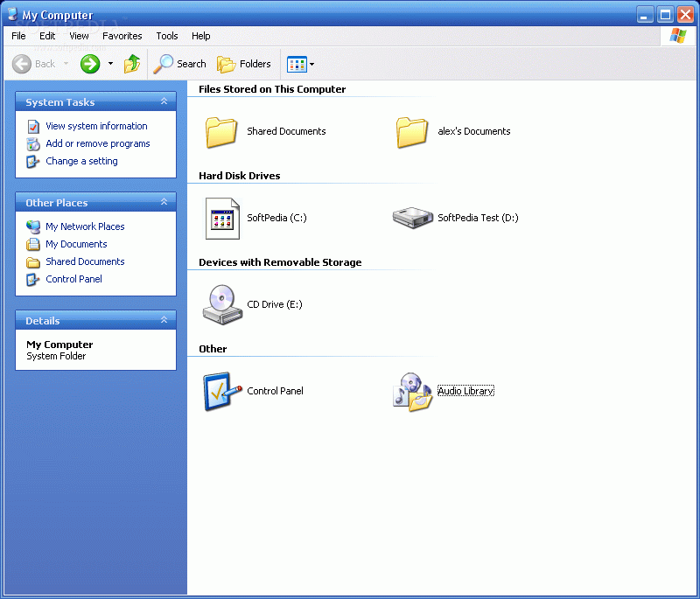The height and width of the screenshot is (599, 700).
Task: Click the green Forward arrow button
Action: tap(90, 64)
